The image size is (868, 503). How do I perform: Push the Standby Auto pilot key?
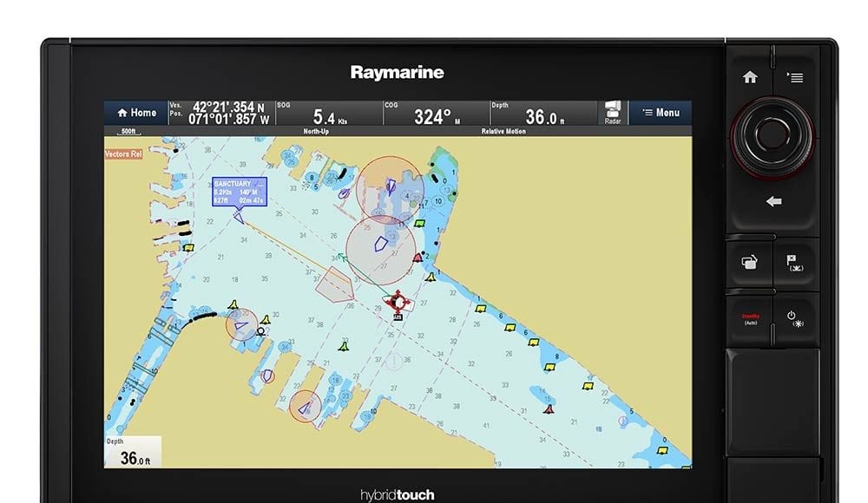(750, 319)
